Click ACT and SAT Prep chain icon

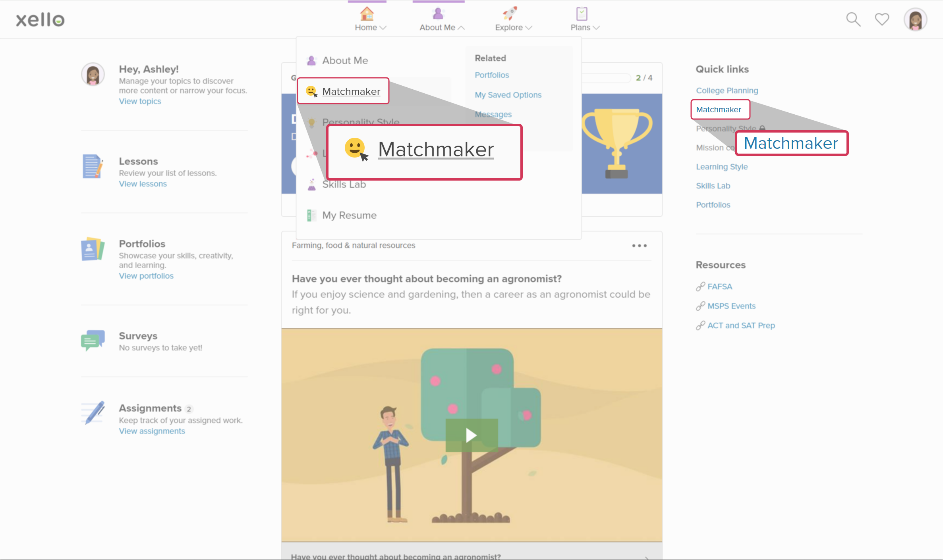click(x=700, y=325)
